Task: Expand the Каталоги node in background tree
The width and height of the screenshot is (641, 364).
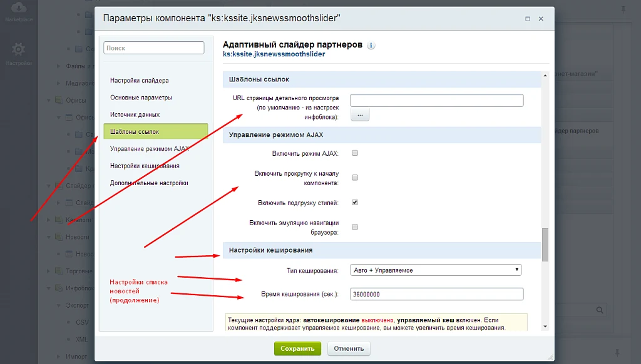Action: click(49, 220)
